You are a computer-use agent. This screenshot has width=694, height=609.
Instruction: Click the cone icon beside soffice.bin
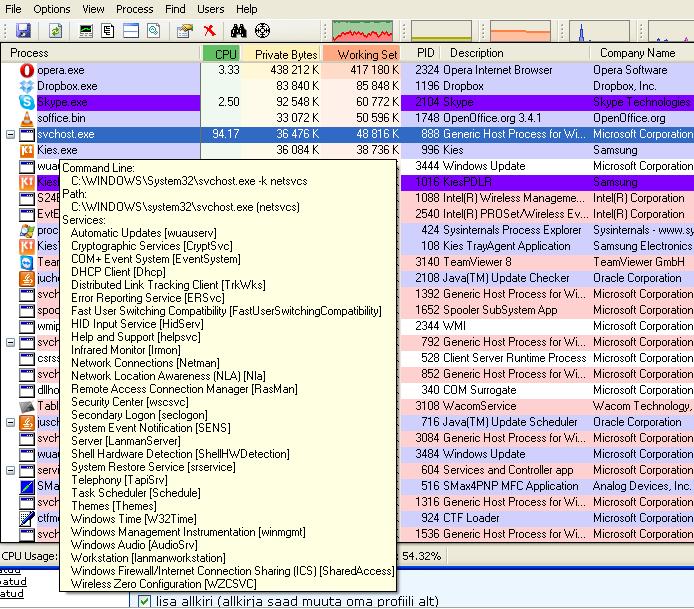pyautogui.click(x=27, y=118)
